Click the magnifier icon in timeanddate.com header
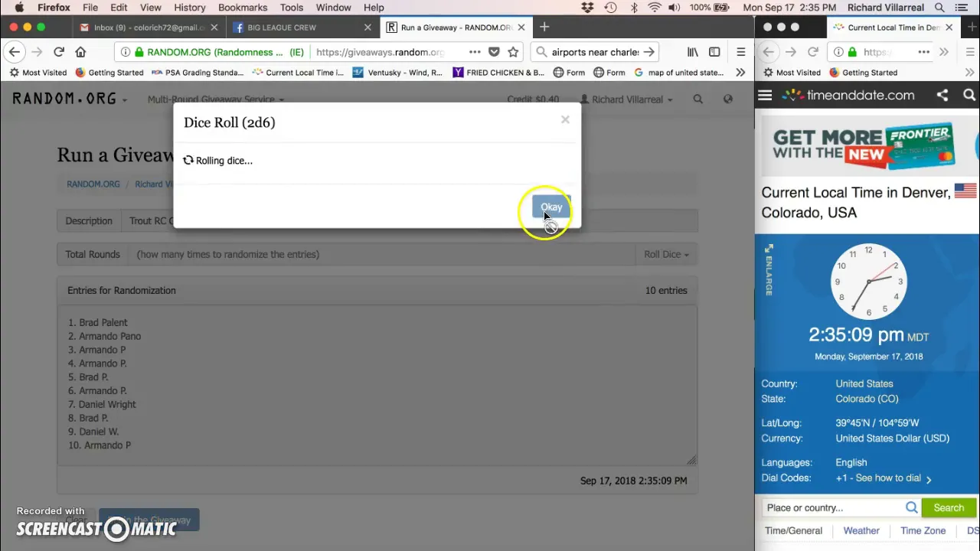 [969, 96]
